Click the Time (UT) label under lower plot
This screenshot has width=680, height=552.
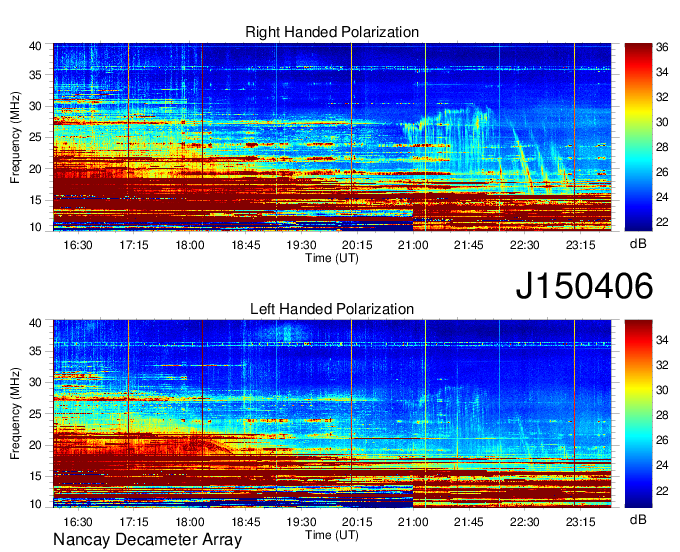click(332, 535)
